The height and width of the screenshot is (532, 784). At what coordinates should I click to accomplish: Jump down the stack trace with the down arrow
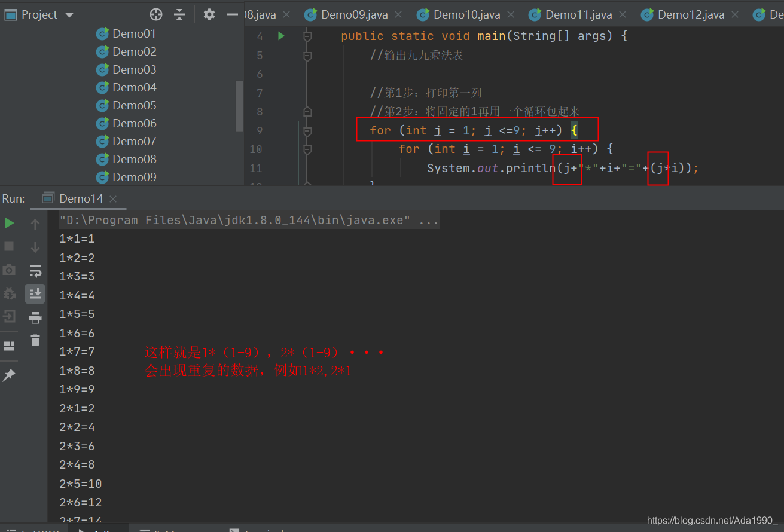point(35,247)
